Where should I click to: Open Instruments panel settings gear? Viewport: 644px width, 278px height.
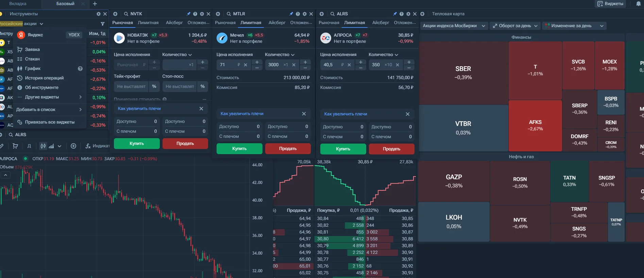click(99, 14)
